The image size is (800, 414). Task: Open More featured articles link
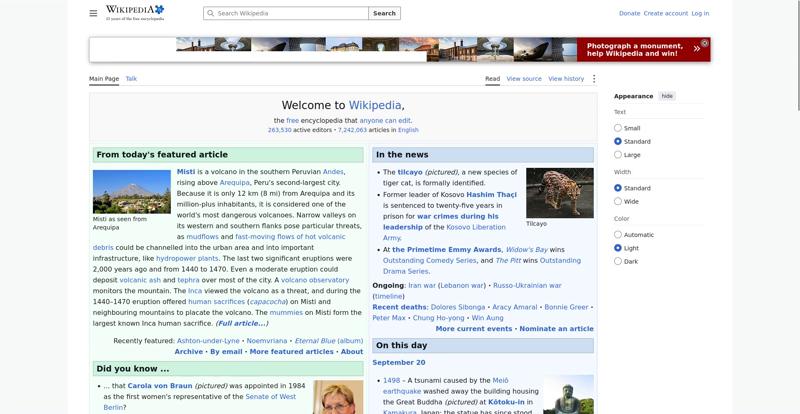tap(291, 352)
